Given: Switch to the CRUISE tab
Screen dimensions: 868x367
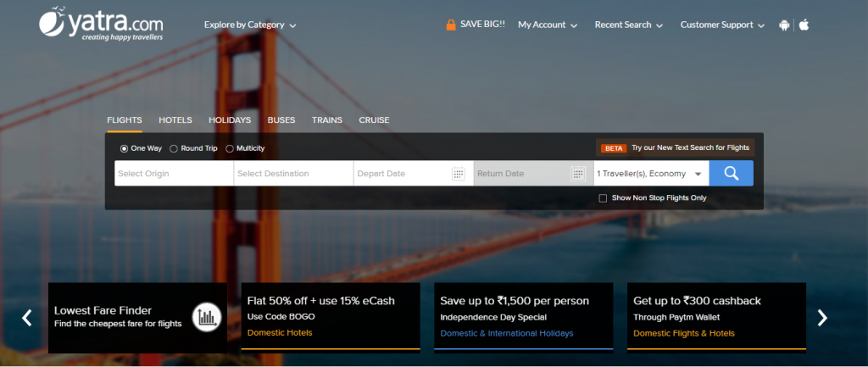Looking at the screenshot, I should click(374, 120).
